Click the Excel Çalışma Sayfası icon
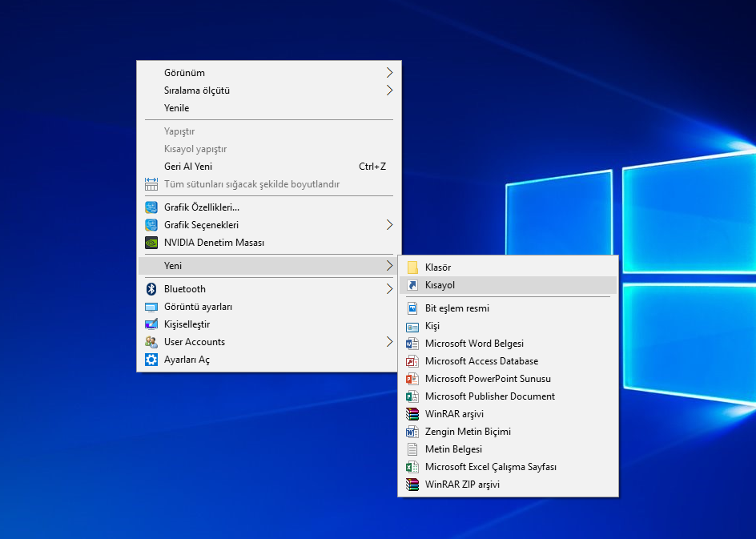This screenshot has height=539, width=756. (x=412, y=467)
